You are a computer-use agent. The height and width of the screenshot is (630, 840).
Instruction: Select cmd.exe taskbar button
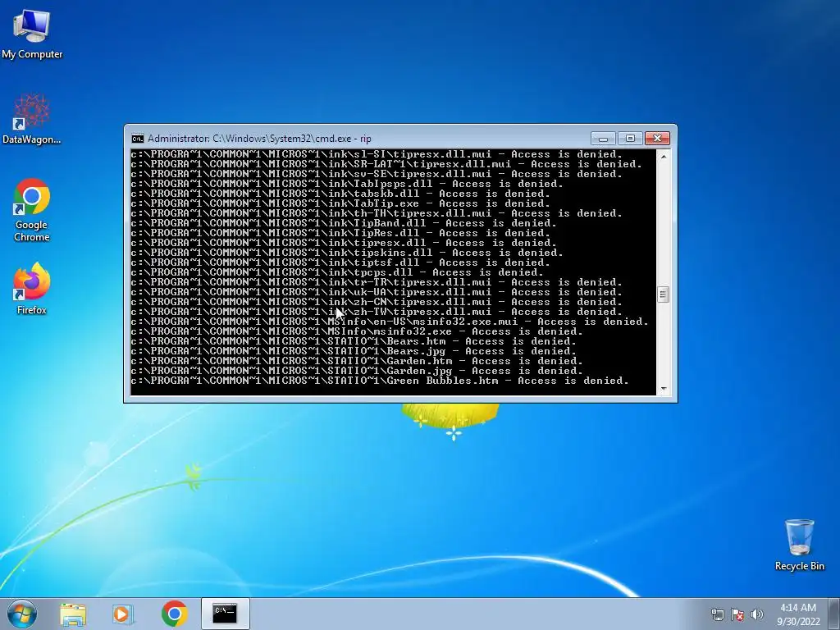click(x=225, y=614)
